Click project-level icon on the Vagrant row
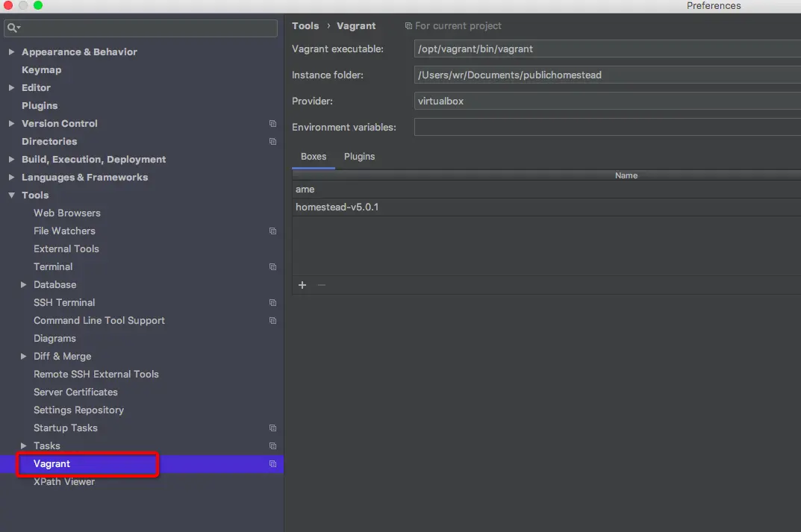The width and height of the screenshot is (801, 532). pos(272,463)
